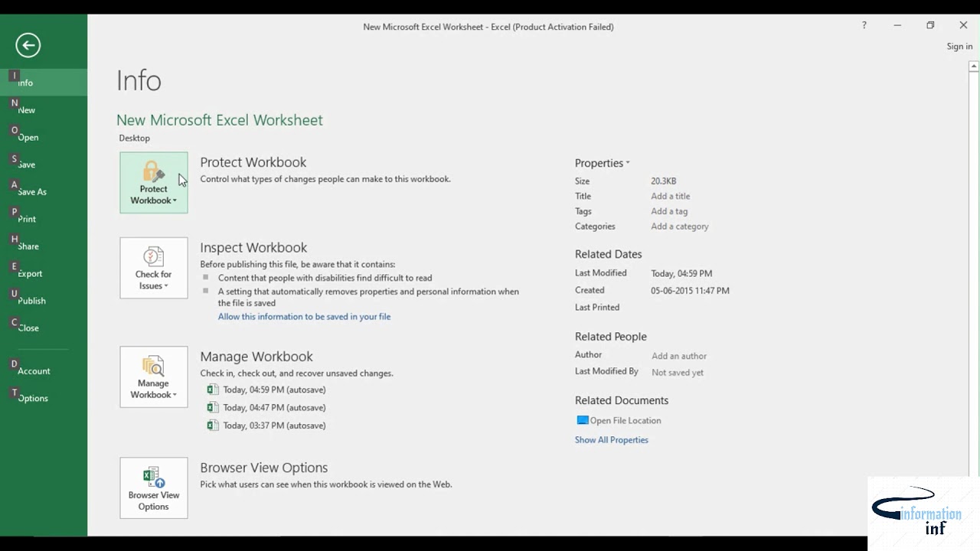
Task: Click the Help question mark icon
Action: (x=864, y=25)
